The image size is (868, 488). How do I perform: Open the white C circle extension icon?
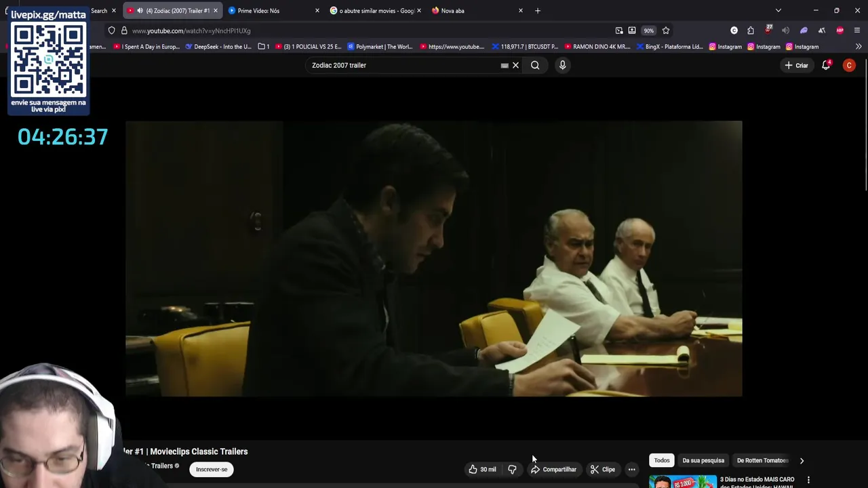pos(734,30)
